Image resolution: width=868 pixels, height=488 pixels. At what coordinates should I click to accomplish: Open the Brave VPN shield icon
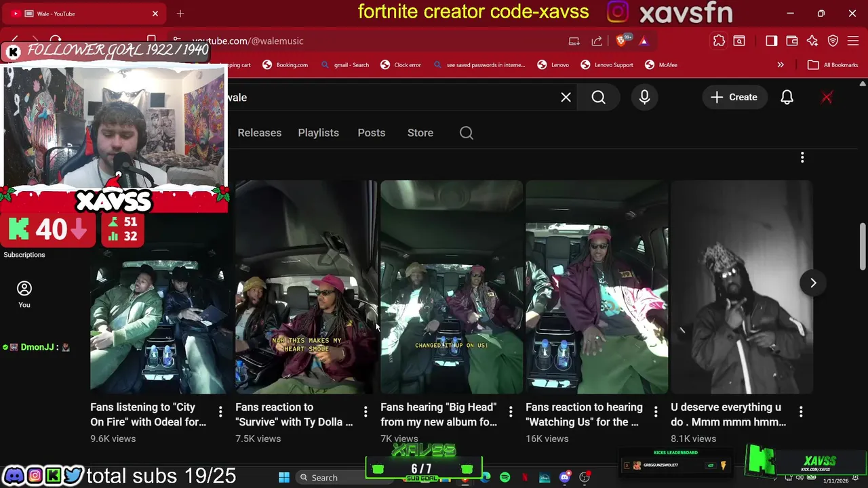(833, 41)
